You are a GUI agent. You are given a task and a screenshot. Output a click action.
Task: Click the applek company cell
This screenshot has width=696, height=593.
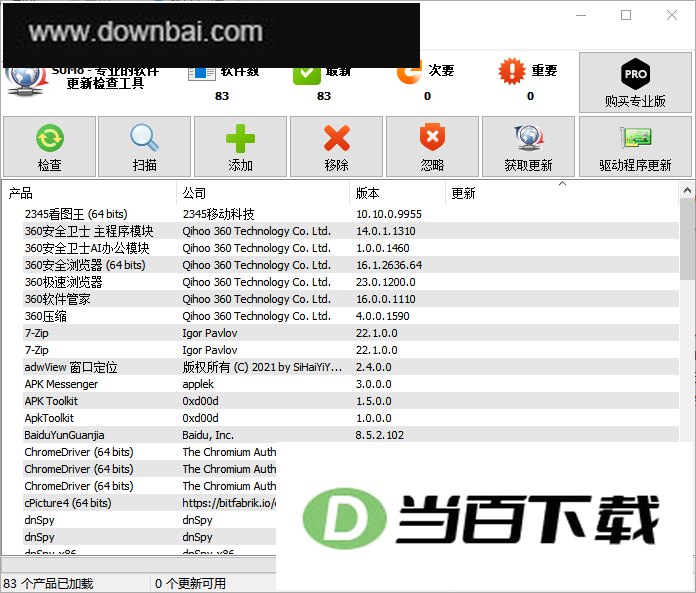click(x=198, y=384)
